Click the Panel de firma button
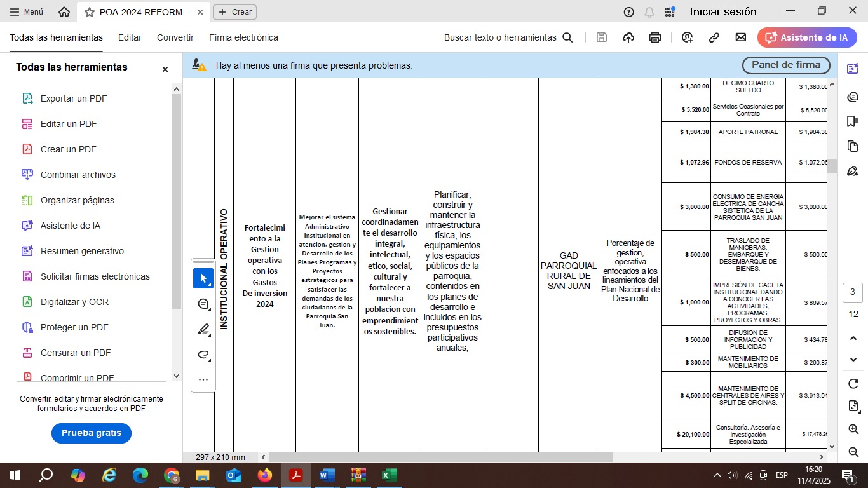 pyautogui.click(x=785, y=65)
